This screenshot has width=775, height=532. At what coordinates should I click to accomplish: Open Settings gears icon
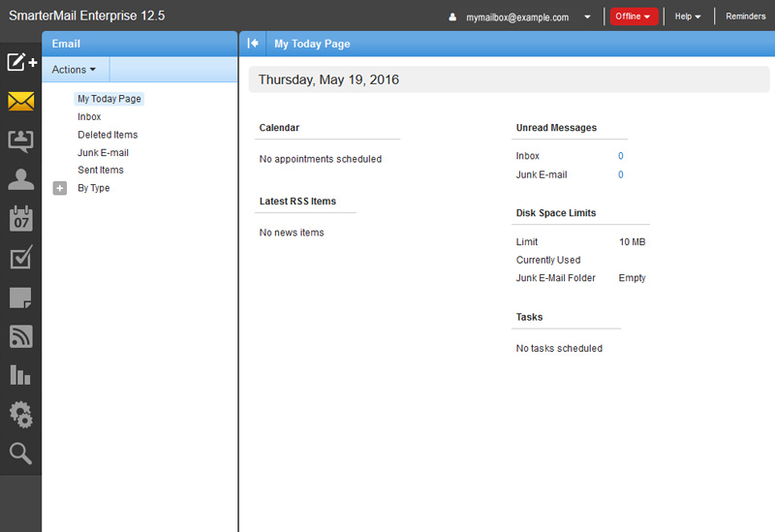[20, 415]
